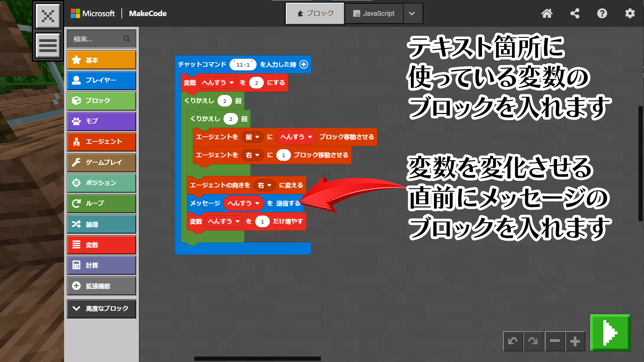Screen dimensions: 644x362
Task: Open the 前 direction dropdown in agent block
Action: [253, 137]
